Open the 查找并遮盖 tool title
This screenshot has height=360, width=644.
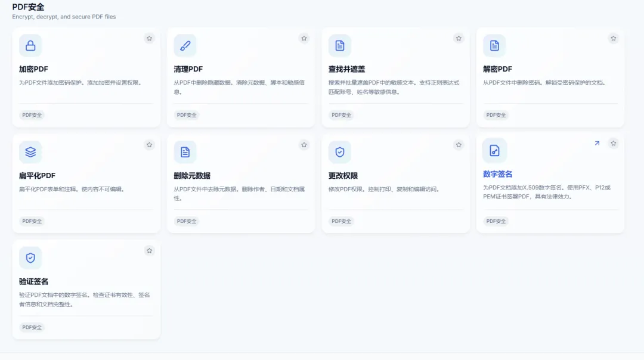pyautogui.click(x=346, y=69)
